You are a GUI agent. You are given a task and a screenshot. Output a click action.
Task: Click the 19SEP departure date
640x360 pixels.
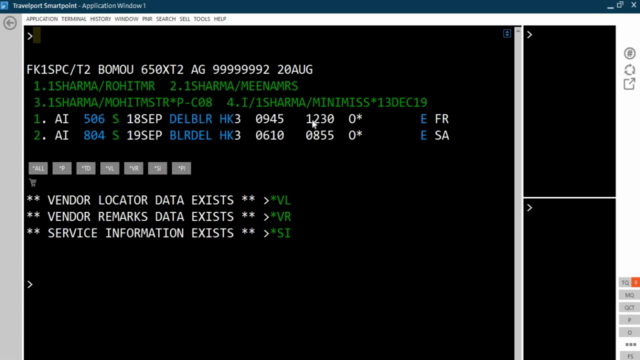click(x=144, y=135)
